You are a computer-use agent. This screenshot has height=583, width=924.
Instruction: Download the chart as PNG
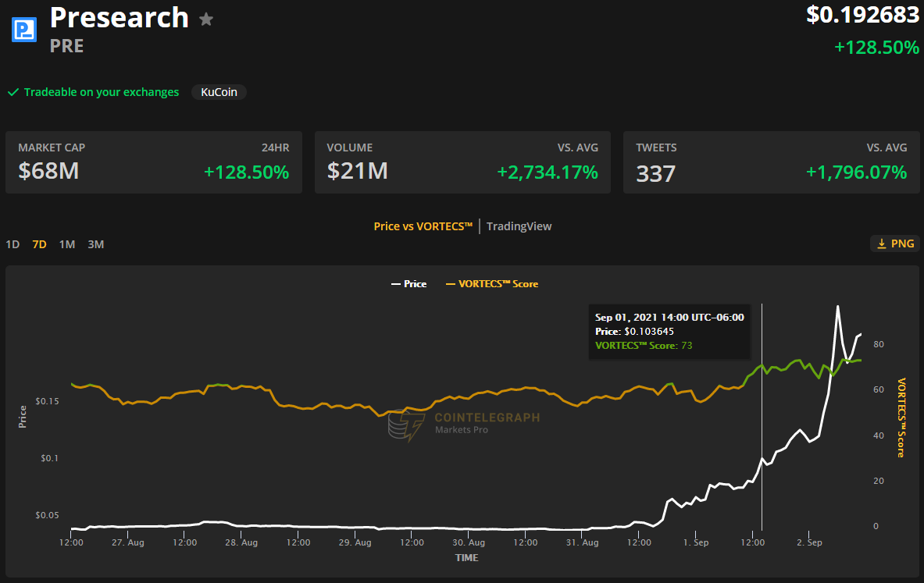click(895, 244)
